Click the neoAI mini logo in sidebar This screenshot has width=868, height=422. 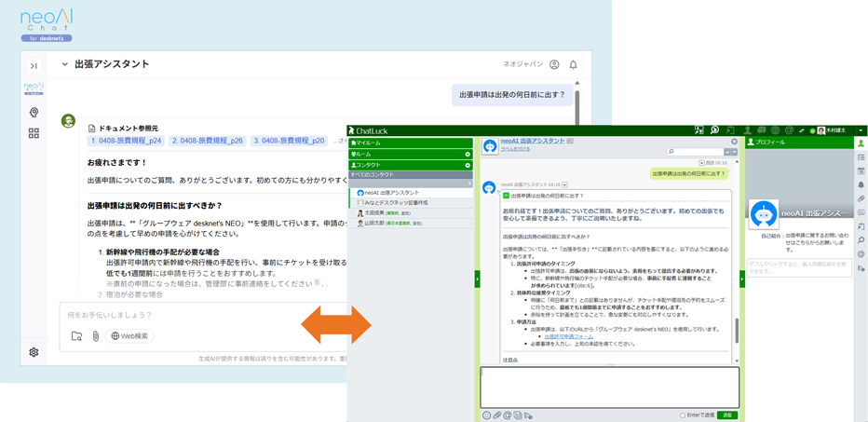point(34,88)
